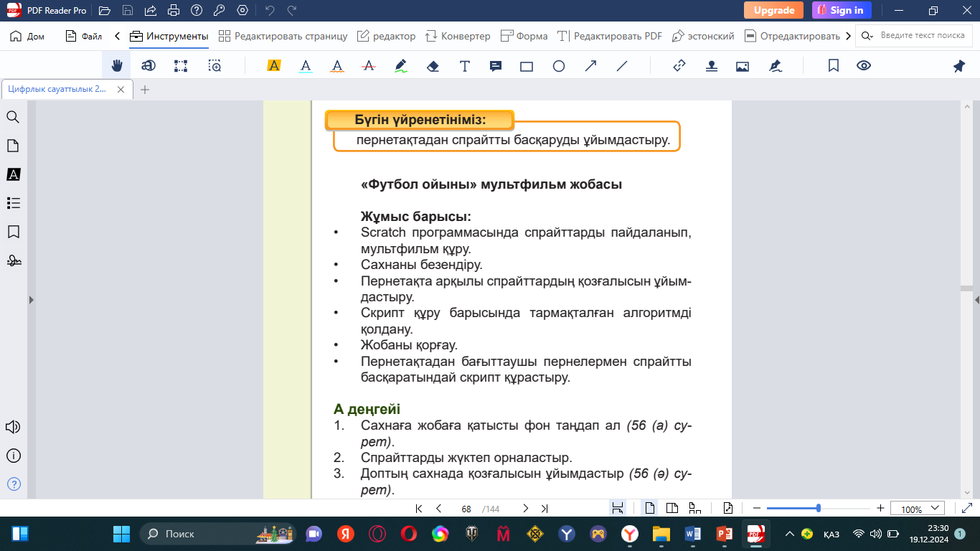The width and height of the screenshot is (980, 551).
Task: Select the strikethrough text annotation tool
Action: [x=369, y=66]
